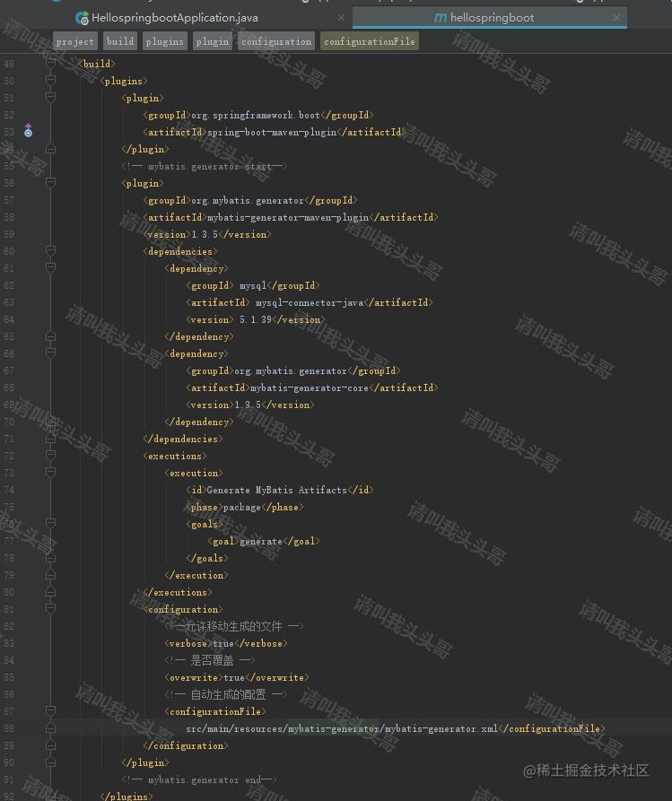The image size is (672, 801).
Task: Click the closing '/dependencies' tag on line 71
Action: [x=183, y=440]
